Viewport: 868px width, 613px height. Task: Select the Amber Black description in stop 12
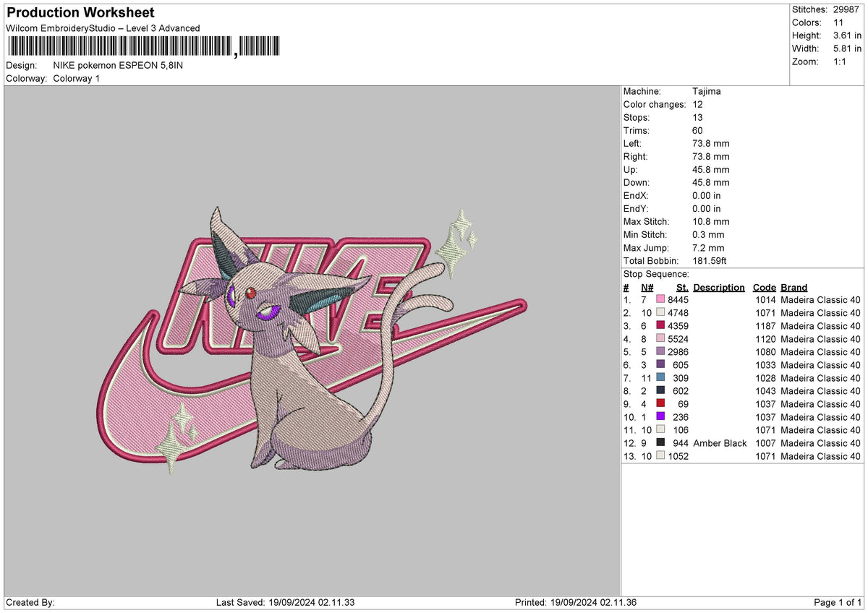pos(720,442)
